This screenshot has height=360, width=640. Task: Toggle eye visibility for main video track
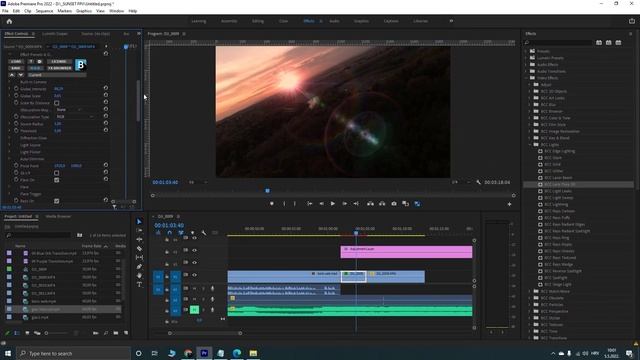click(194, 275)
